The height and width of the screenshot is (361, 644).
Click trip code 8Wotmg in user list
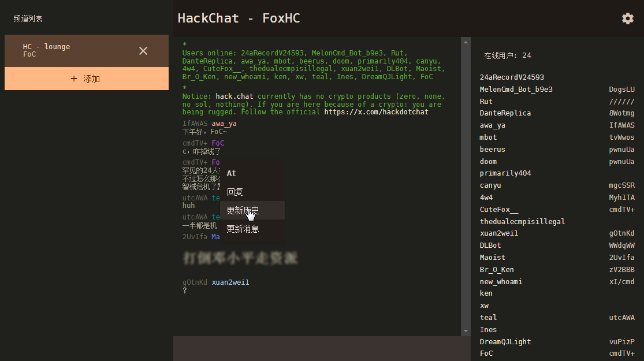tap(622, 113)
